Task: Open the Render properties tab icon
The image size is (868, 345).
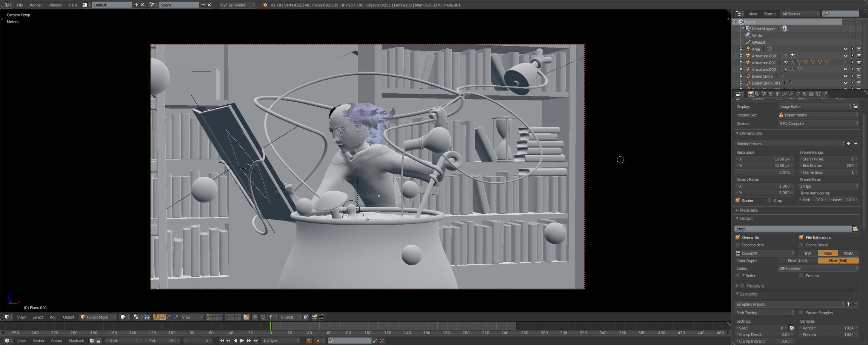Action: coord(751,94)
